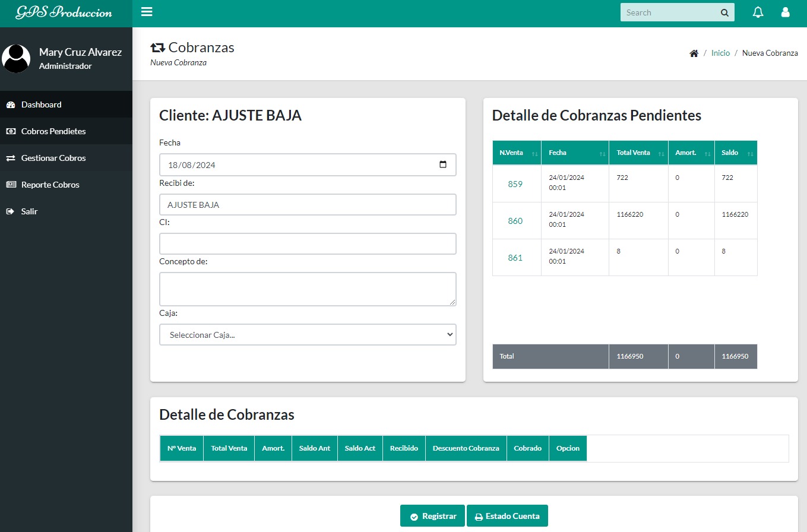Viewport: 807px width, 532px height.
Task: Click the search magnifier icon
Action: pos(724,12)
